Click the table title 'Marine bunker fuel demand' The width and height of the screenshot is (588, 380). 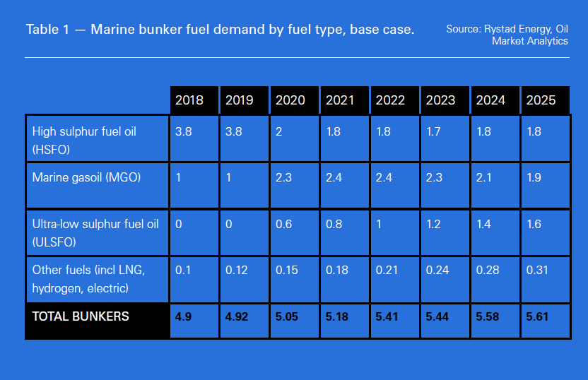(x=220, y=30)
